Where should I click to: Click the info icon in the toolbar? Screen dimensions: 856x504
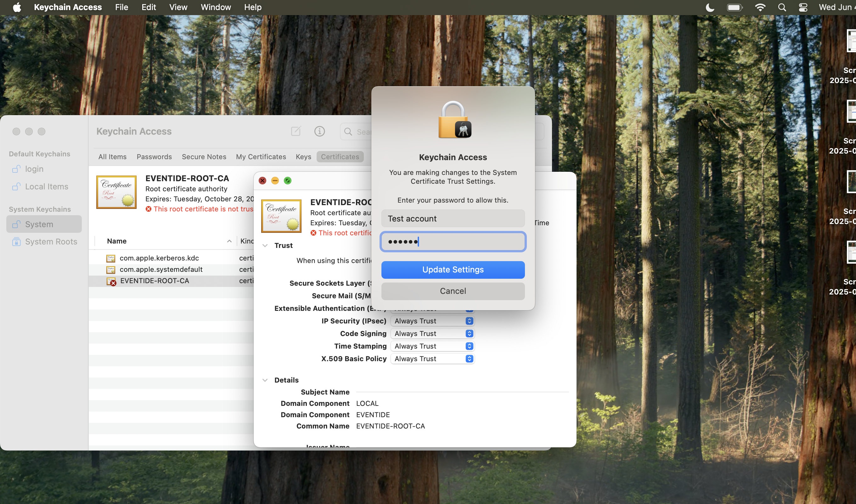click(319, 132)
